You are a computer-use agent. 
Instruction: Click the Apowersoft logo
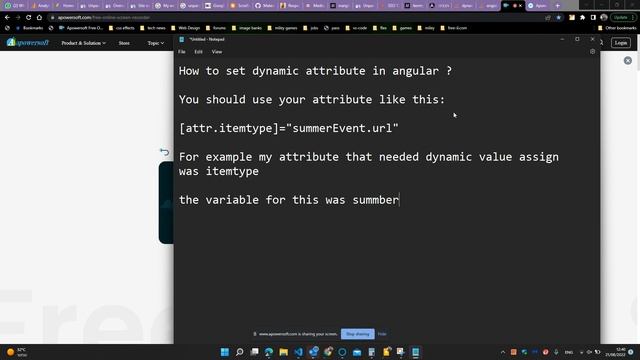[28, 42]
